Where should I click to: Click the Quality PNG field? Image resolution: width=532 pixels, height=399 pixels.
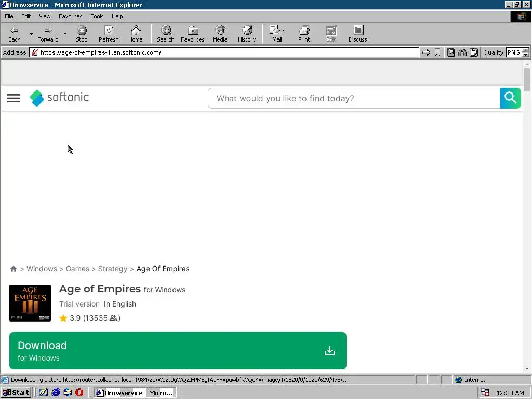point(513,52)
